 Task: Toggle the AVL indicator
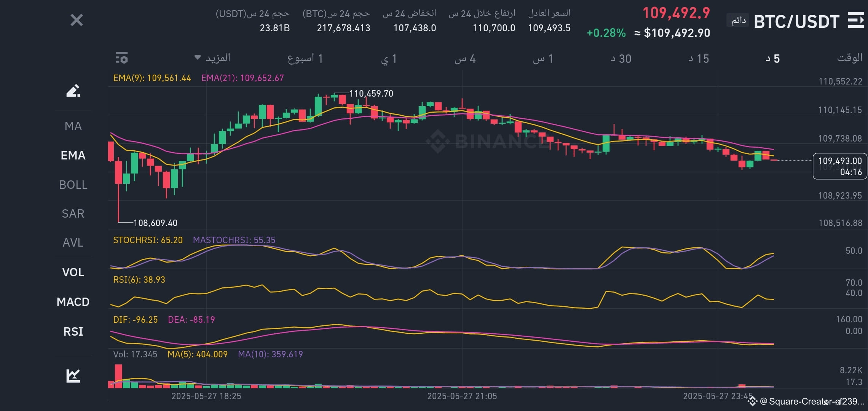[x=73, y=242]
